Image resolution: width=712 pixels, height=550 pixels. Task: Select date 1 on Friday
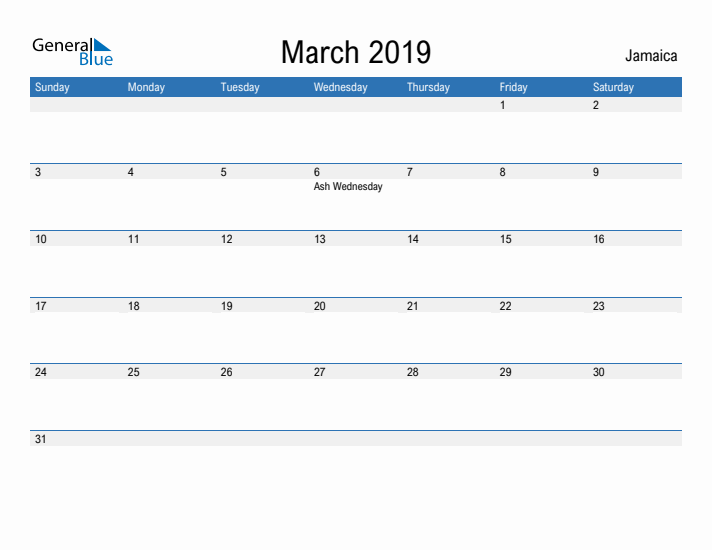click(503, 105)
